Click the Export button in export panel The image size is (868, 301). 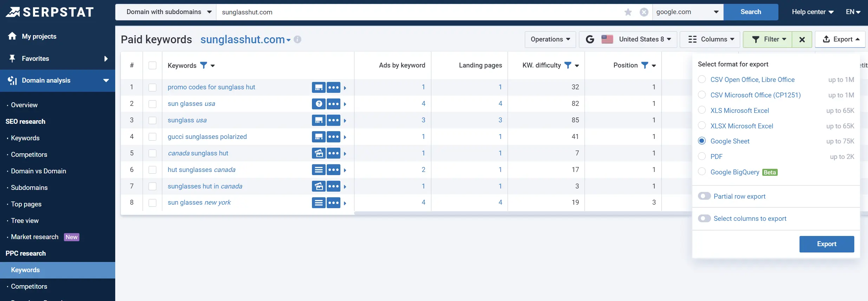coord(827,244)
